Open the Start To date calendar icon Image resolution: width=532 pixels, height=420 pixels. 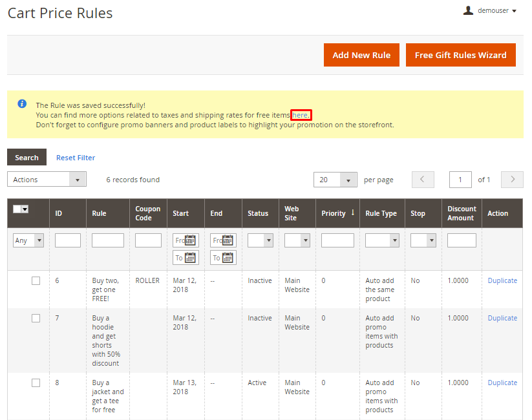[190, 257]
